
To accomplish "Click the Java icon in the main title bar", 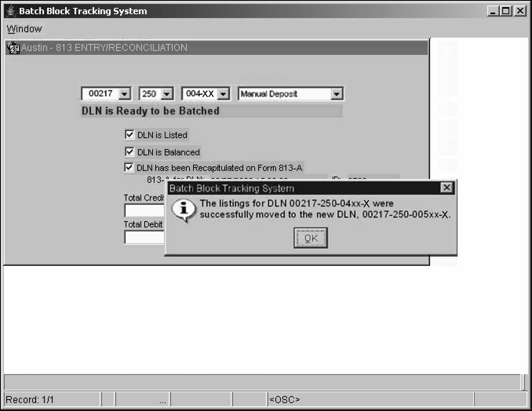I will point(11,11).
